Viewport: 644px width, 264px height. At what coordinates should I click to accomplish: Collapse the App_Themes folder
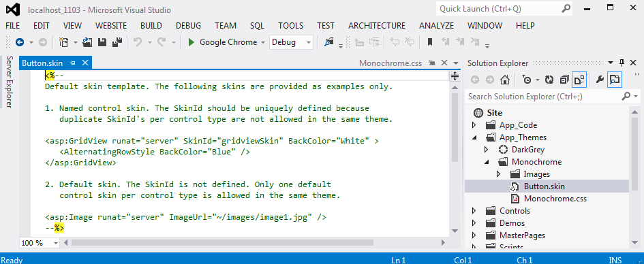pyautogui.click(x=474, y=137)
